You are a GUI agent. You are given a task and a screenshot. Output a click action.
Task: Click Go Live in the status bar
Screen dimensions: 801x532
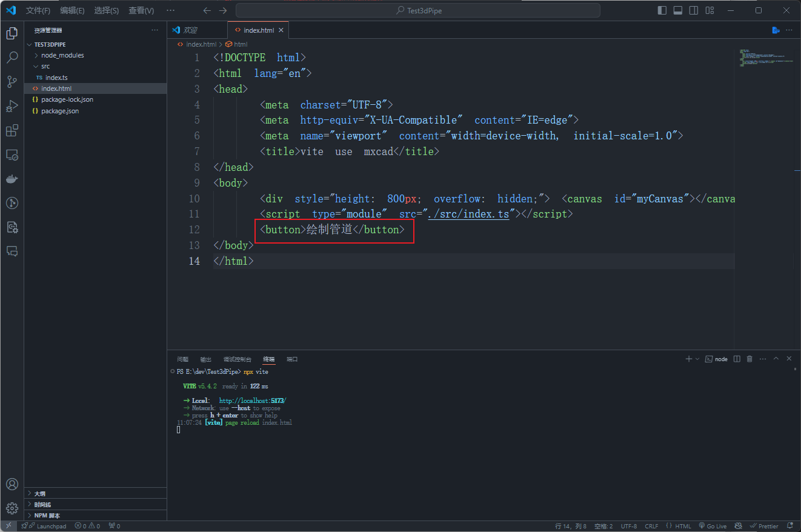click(x=713, y=526)
